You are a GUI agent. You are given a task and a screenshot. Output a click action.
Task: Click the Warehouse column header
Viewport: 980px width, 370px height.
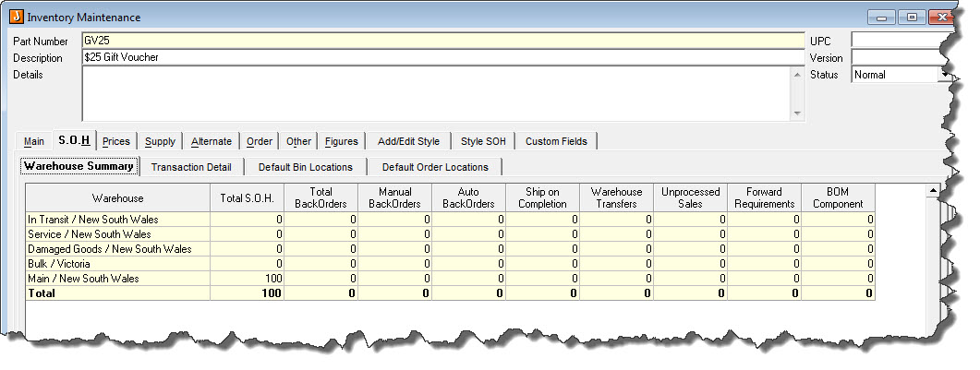[x=117, y=197]
